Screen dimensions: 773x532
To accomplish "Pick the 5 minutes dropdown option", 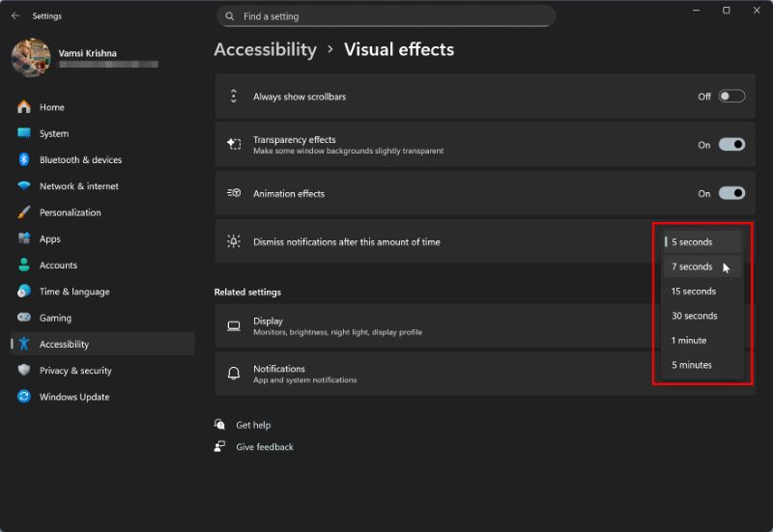I will click(692, 365).
